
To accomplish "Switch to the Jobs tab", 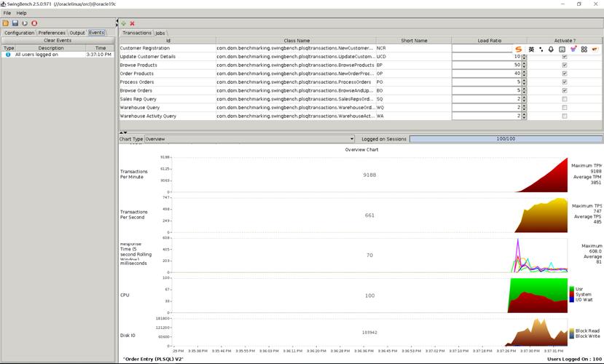I will point(160,33).
